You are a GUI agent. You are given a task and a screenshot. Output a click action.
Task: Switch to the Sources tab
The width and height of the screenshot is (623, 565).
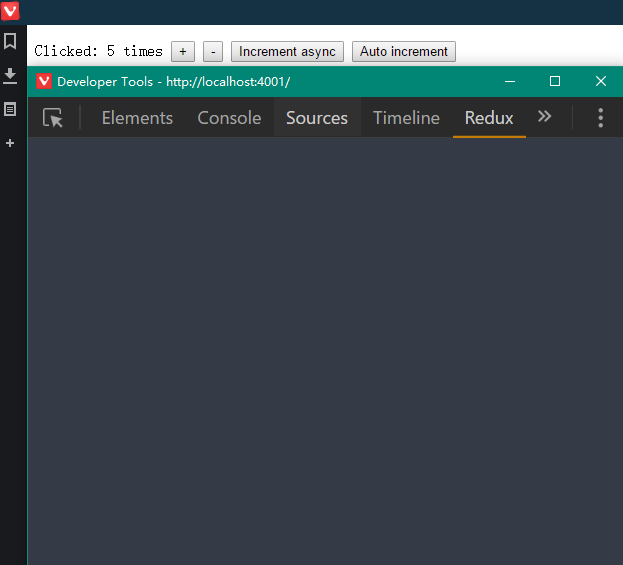pyautogui.click(x=317, y=118)
